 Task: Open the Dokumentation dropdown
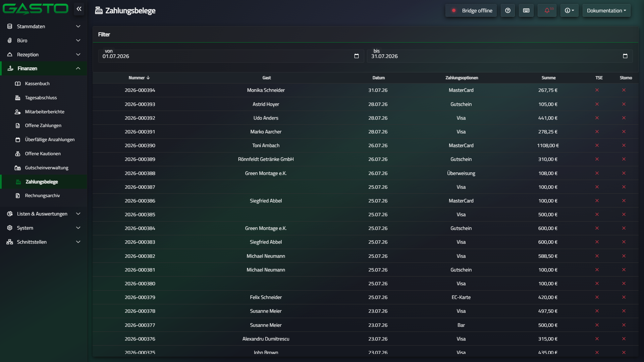[x=606, y=11]
